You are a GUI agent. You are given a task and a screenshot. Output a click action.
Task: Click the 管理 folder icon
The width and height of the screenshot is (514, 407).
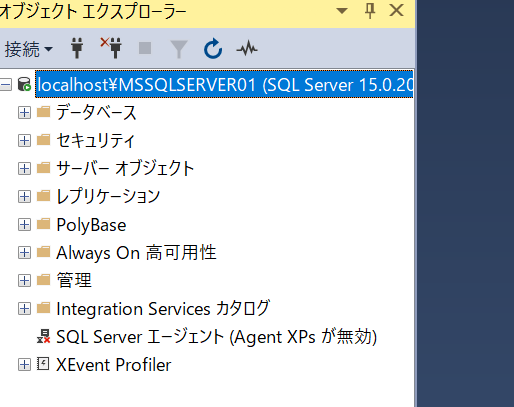(43, 280)
